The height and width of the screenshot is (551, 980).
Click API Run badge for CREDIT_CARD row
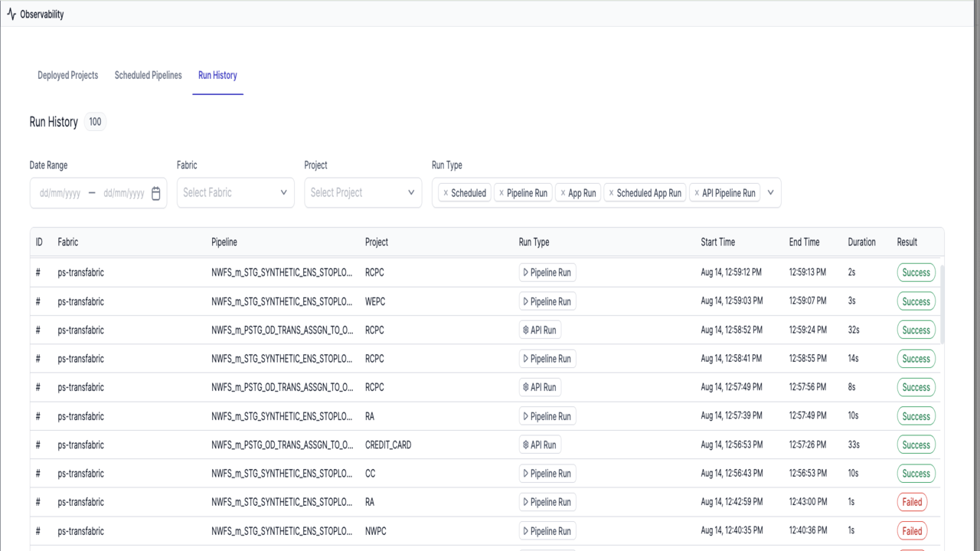(540, 445)
